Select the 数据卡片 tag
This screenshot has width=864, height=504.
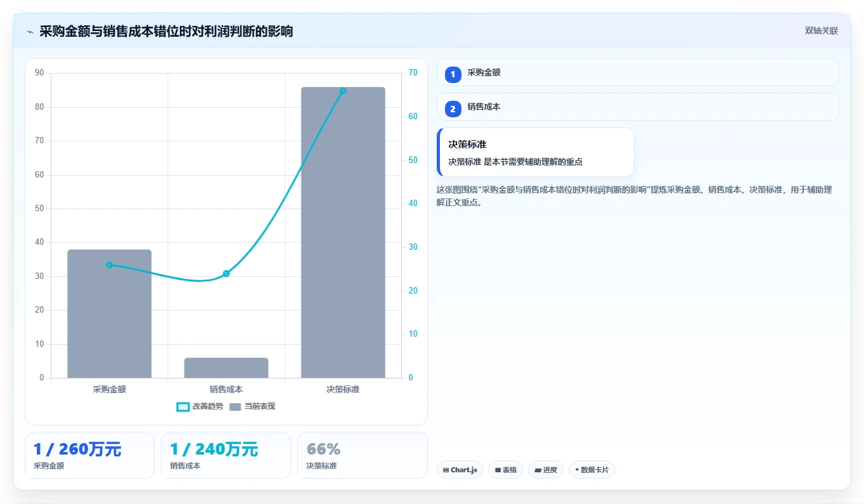click(591, 470)
